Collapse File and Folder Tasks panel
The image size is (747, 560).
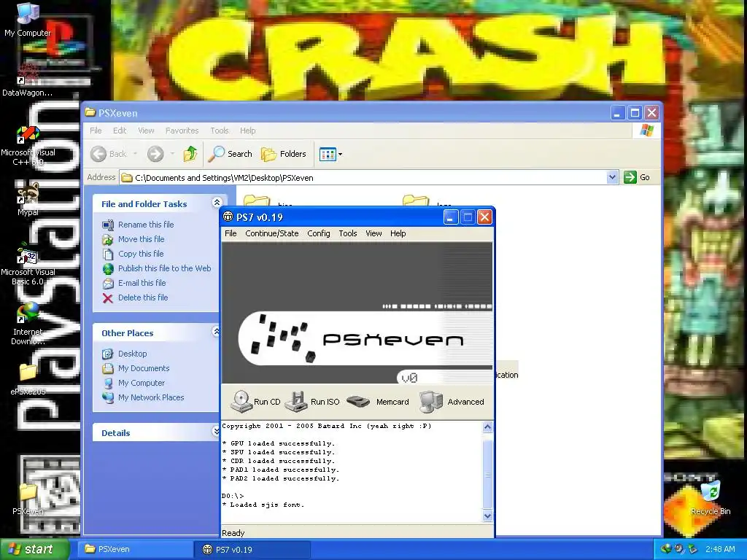(x=217, y=203)
